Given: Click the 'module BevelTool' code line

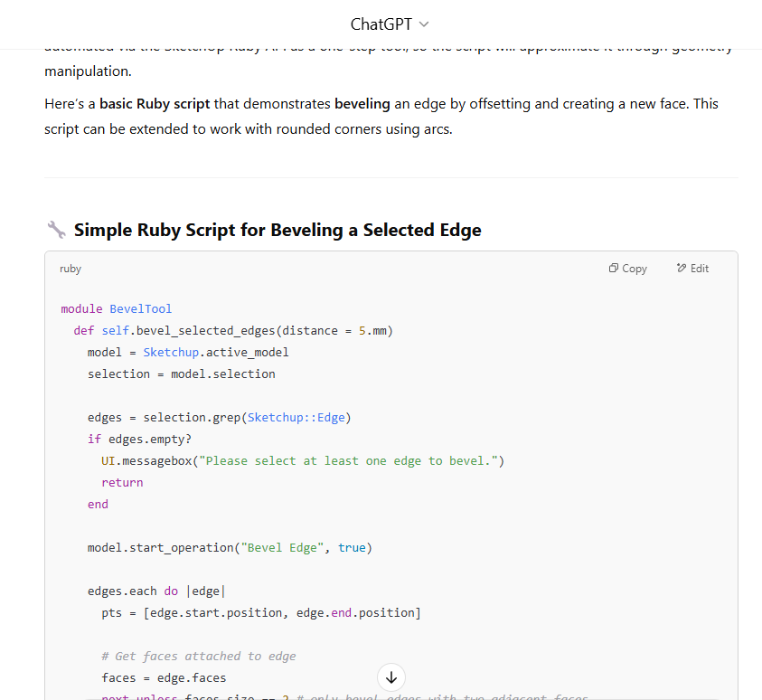Looking at the screenshot, I should tap(116, 308).
